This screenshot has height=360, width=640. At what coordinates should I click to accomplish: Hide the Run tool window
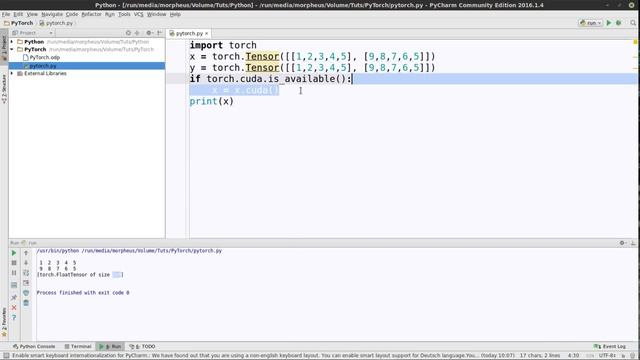[x=633, y=243]
